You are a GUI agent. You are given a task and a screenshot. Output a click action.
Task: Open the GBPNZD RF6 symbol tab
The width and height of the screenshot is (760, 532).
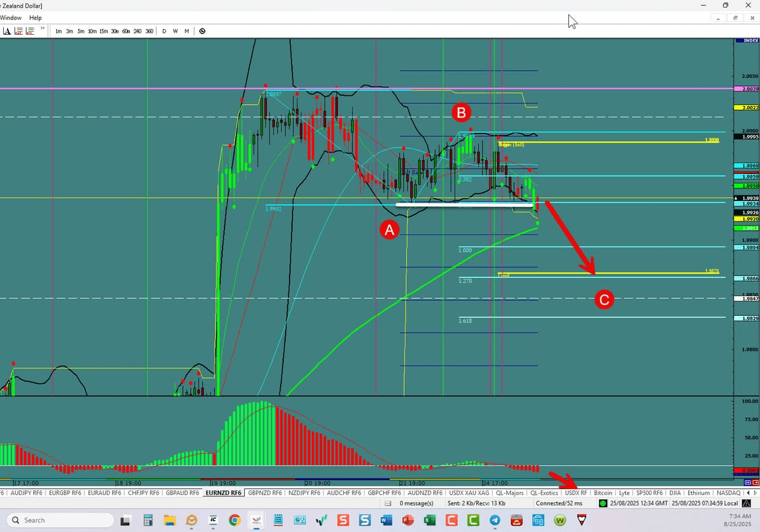[x=265, y=492]
